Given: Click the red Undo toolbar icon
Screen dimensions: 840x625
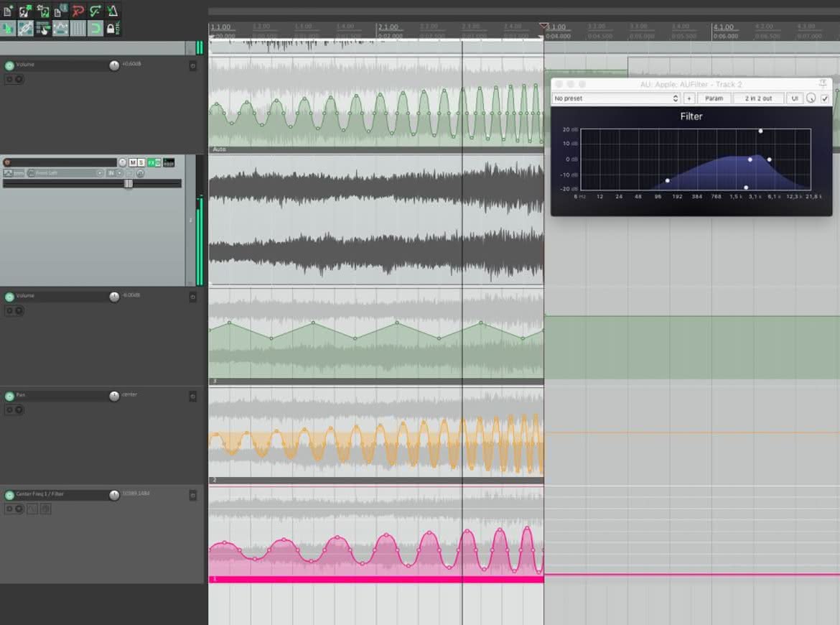Looking at the screenshot, I should point(78,11).
